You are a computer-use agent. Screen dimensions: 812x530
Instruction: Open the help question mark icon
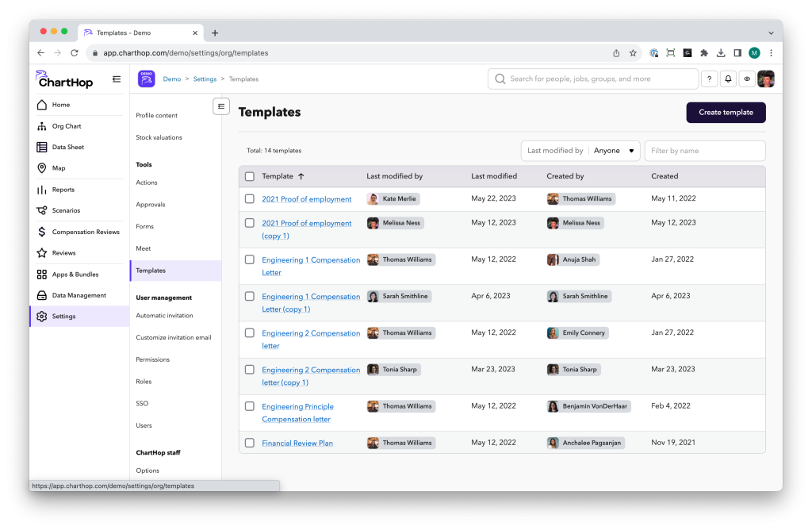pyautogui.click(x=709, y=79)
